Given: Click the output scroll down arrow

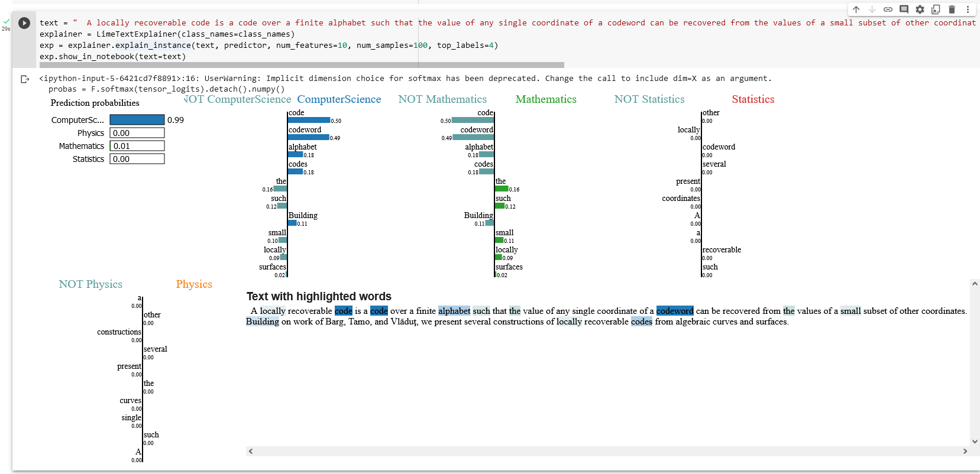Looking at the screenshot, I should [x=975, y=441].
